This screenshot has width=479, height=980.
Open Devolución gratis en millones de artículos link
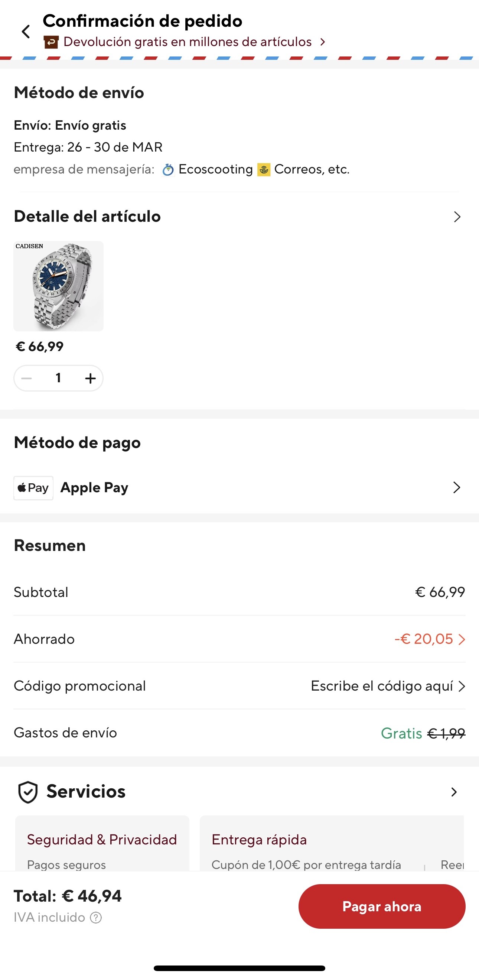pos(188,42)
